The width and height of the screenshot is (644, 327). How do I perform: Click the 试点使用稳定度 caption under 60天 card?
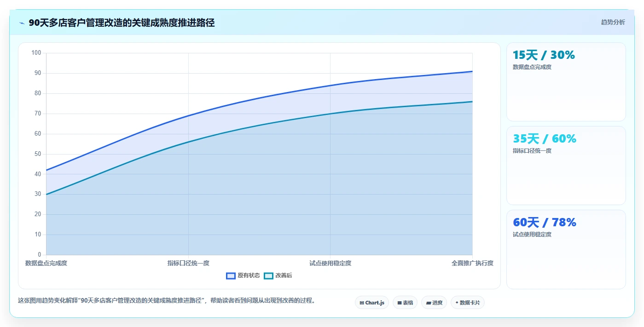click(532, 235)
